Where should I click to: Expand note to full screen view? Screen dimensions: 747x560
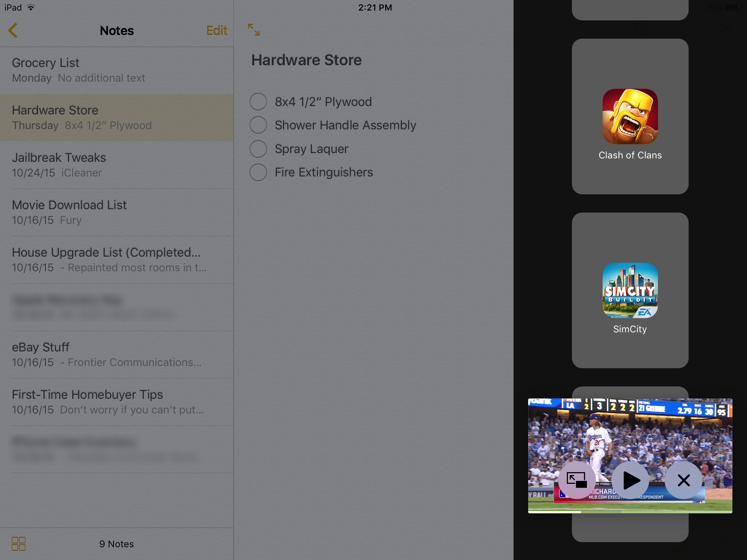click(253, 30)
